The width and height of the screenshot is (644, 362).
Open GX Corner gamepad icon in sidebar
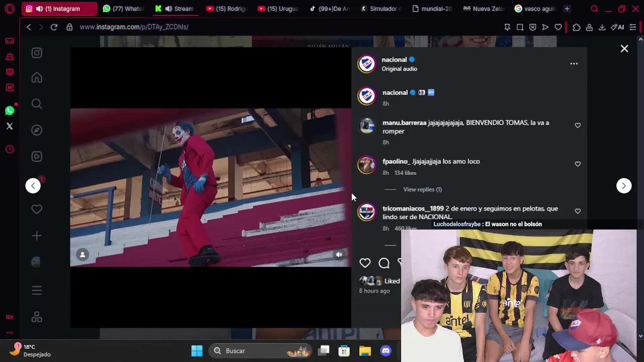pyautogui.click(x=10, y=41)
